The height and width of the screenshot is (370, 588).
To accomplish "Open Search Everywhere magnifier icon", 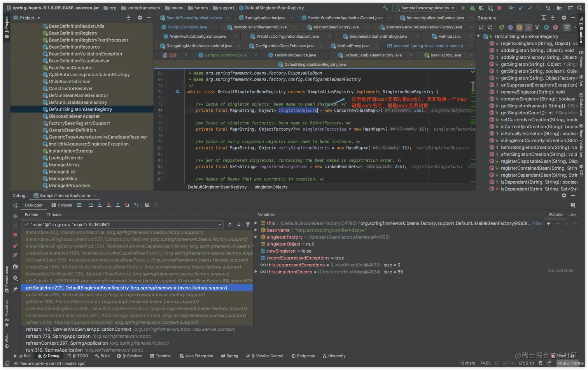I will click(x=580, y=8).
